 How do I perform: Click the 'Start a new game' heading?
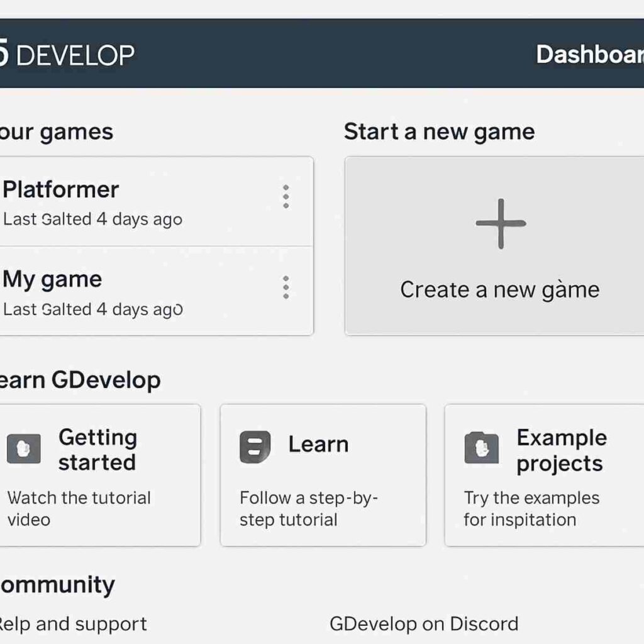tap(439, 133)
